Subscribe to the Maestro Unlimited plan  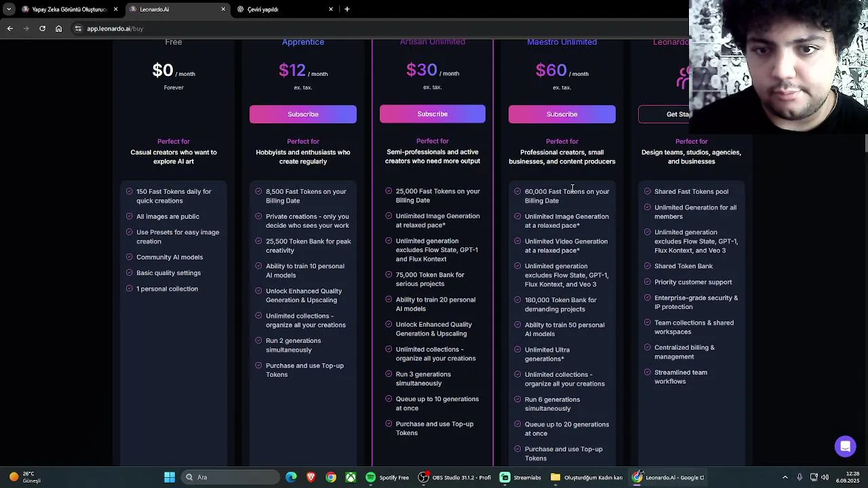point(561,114)
